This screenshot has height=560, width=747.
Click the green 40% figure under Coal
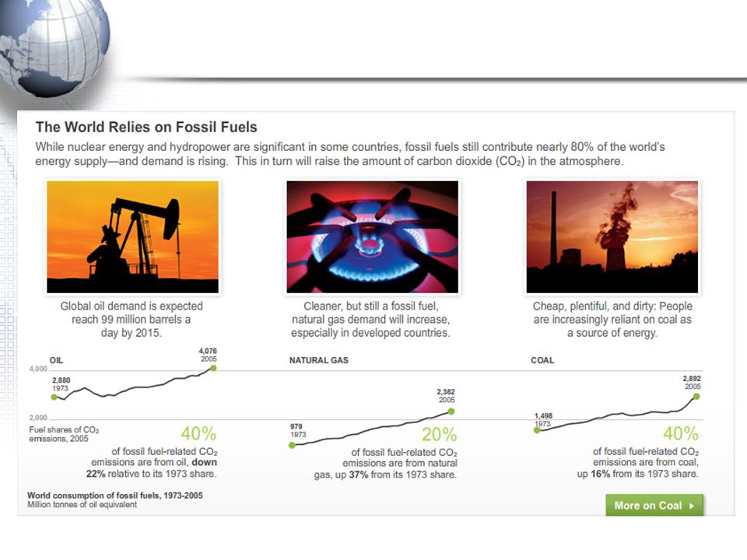681,434
